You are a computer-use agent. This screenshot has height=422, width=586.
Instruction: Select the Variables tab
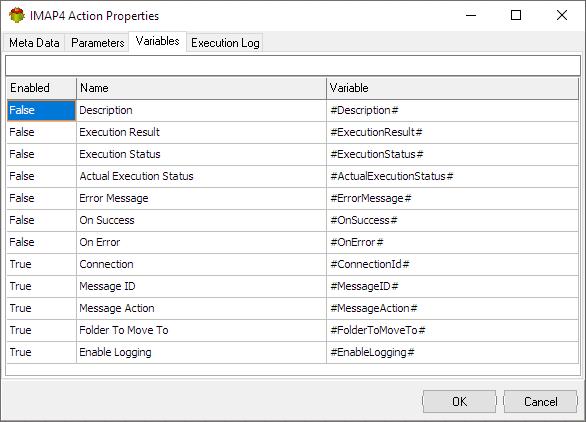[x=157, y=41]
